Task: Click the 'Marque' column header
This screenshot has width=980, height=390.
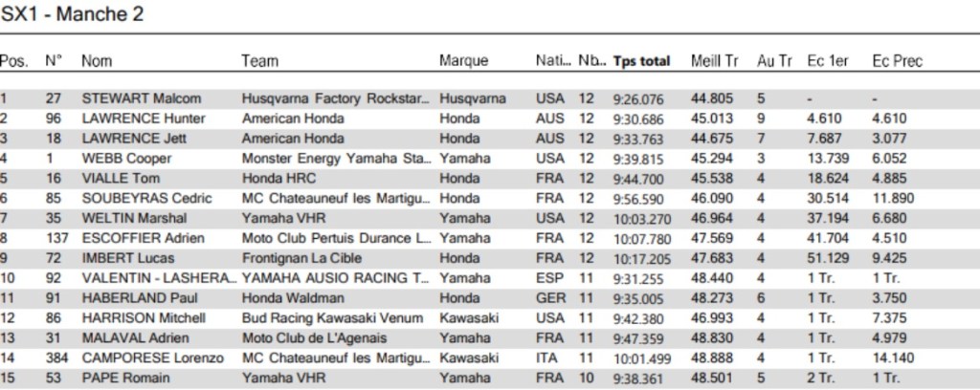Action: (463, 61)
